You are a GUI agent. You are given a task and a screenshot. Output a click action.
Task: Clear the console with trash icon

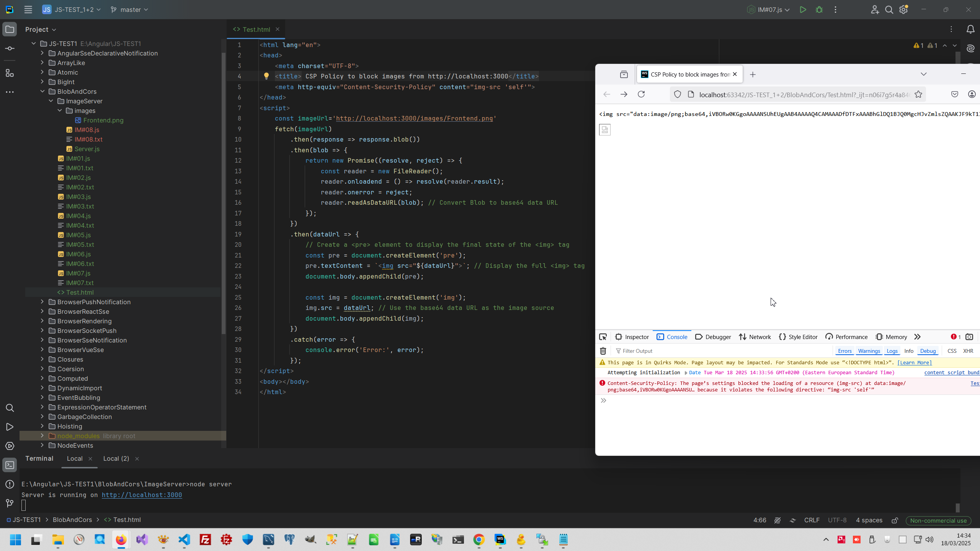coord(603,351)
